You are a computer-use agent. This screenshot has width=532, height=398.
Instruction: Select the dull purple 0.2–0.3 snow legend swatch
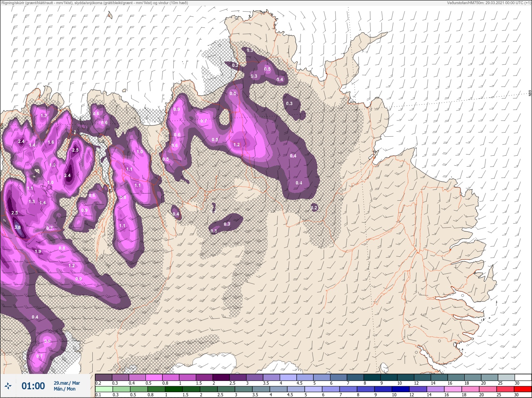103,377
